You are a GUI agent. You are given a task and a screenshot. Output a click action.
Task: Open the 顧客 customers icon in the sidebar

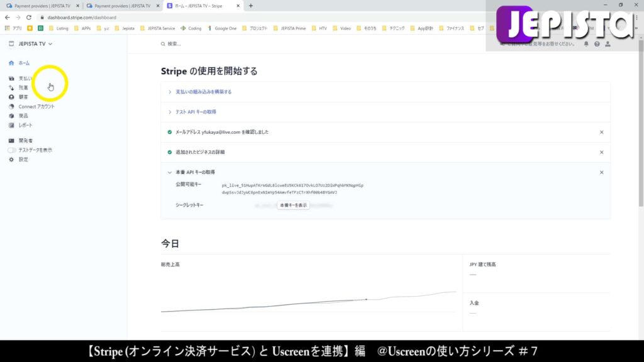pyautogui.click(x=11, y=97)
